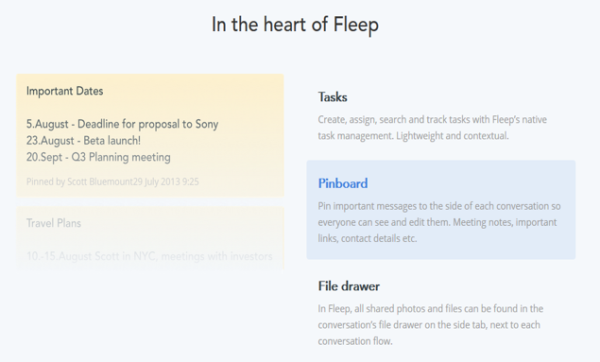Open the Important Dates pinned note
The image size is (600, 362).
pyautogui.click(x=150, y=135)
